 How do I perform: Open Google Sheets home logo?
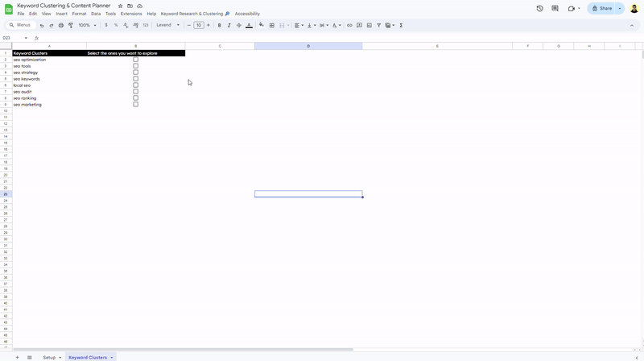[8, 9]
